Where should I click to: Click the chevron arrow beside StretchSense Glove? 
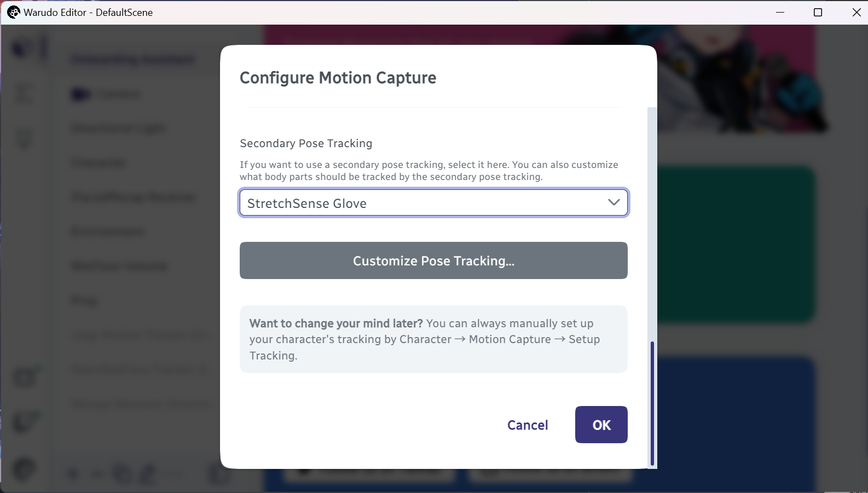click(614, 202)
